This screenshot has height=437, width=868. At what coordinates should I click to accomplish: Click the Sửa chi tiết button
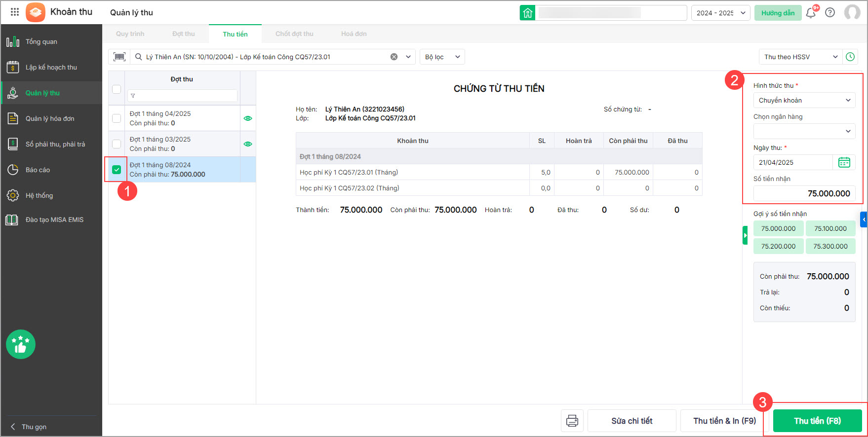[632, 421]
